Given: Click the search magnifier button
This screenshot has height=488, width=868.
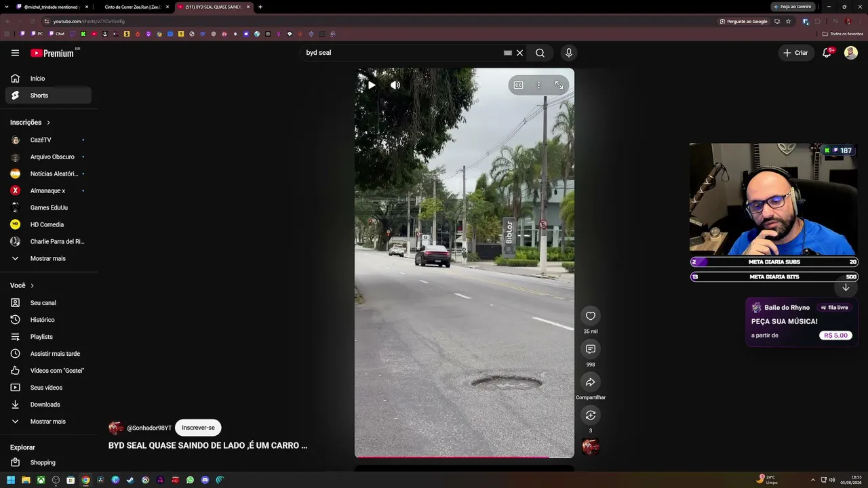Looking at the screenshot, I should [540, 53].
